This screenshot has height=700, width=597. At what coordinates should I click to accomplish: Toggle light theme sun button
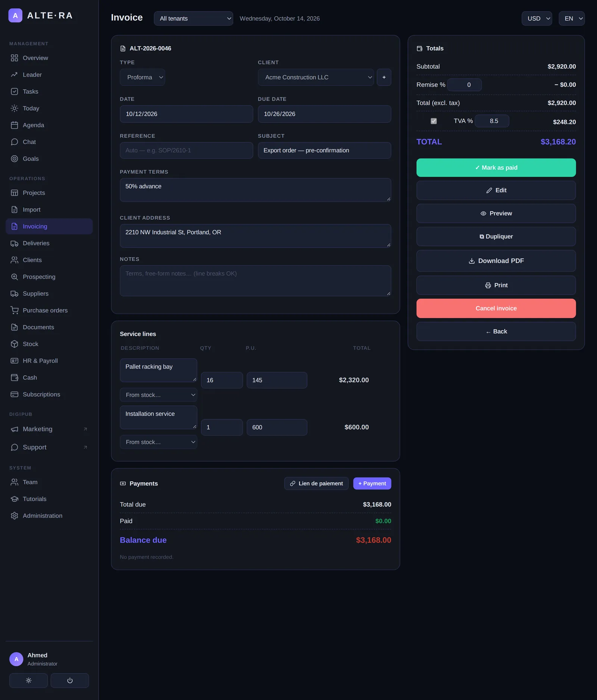click(28, 680)
